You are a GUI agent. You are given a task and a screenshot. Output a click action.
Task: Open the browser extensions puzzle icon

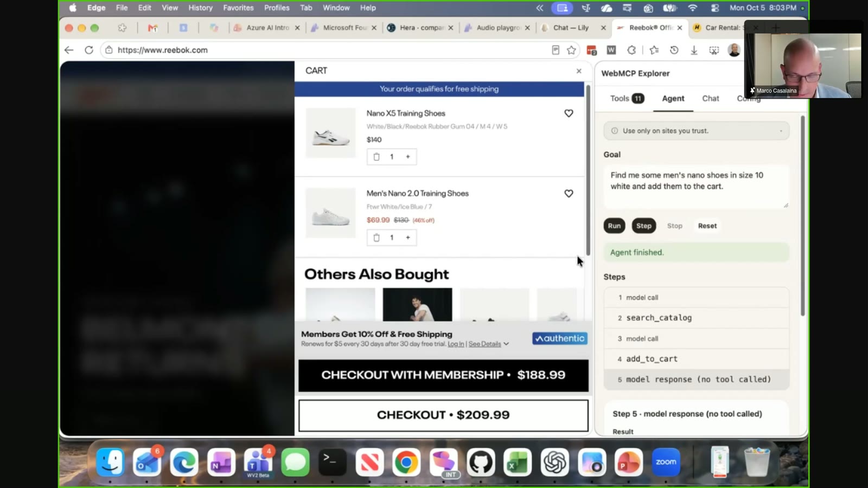point(631,50)
